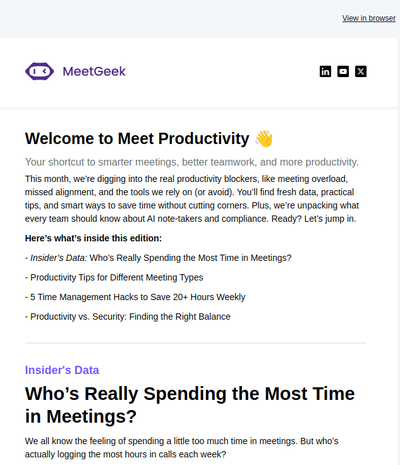Screen dimensions: 400x465
Task: Click the intro paragraph about productivity blockers
Action: [x=192, y=199]
